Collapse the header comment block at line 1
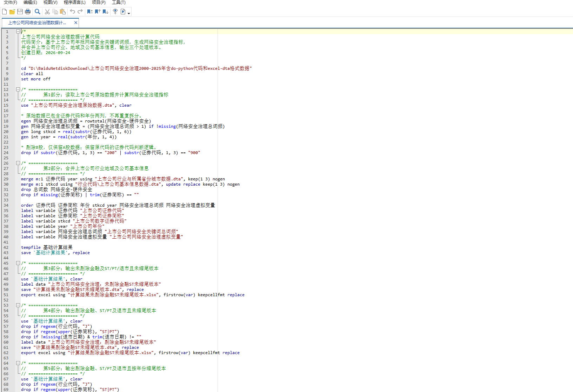Viewport: 573px width, 392px height. point(18,31)
